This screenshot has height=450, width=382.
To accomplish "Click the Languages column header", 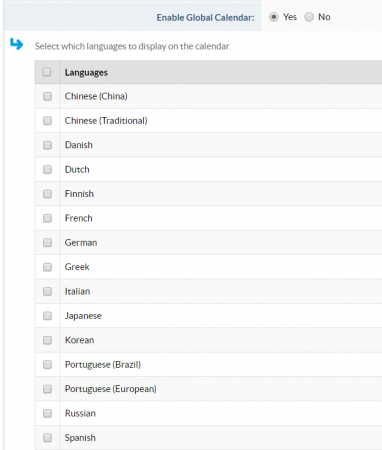I will 86,72.
